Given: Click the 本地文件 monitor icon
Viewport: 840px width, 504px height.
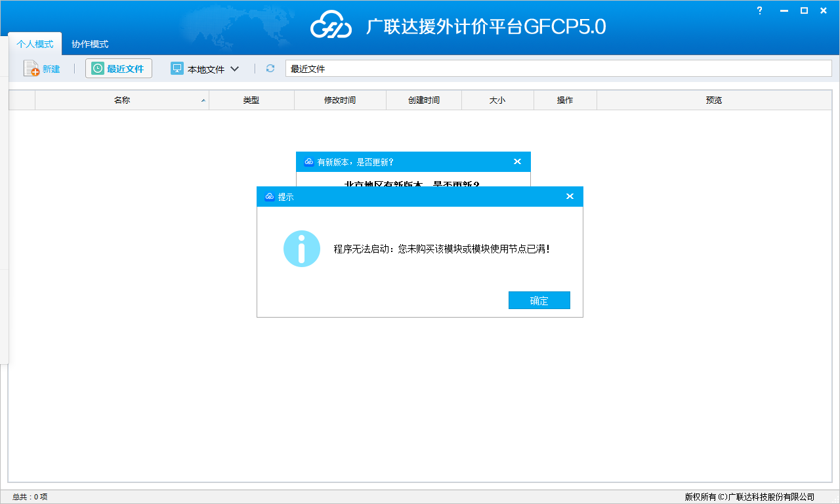Looking at the screenshot, I should point(177,68).
